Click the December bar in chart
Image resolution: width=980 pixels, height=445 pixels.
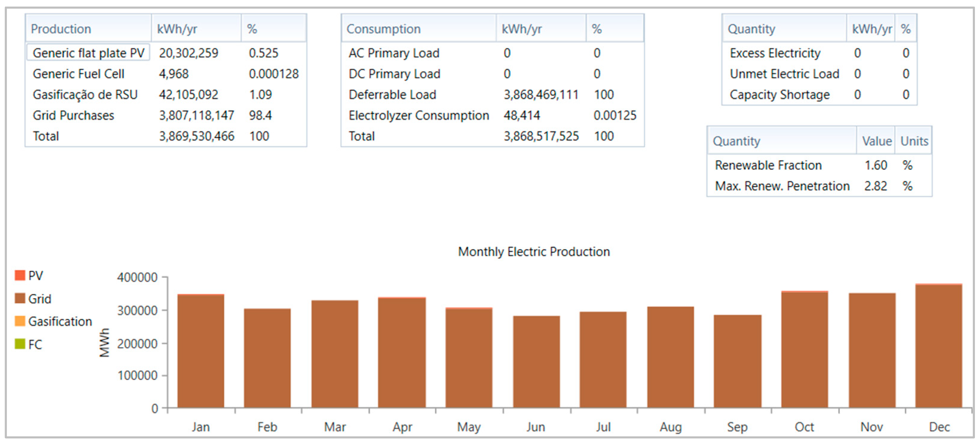938,346
